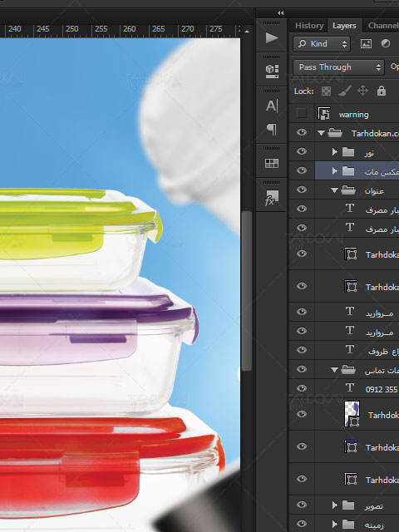Select the عنوان group name
Image resolution: width=399 pixels, height=532 pixels.
374,191
